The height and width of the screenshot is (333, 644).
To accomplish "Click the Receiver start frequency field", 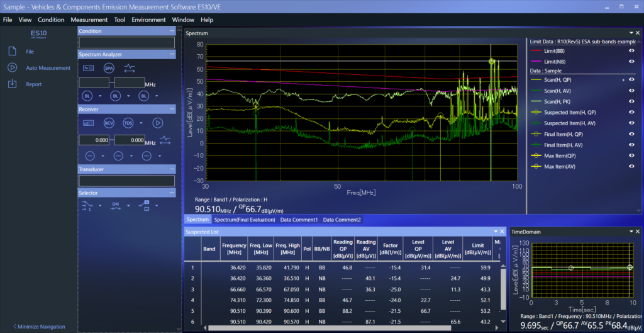I will [x=94, y=140].
